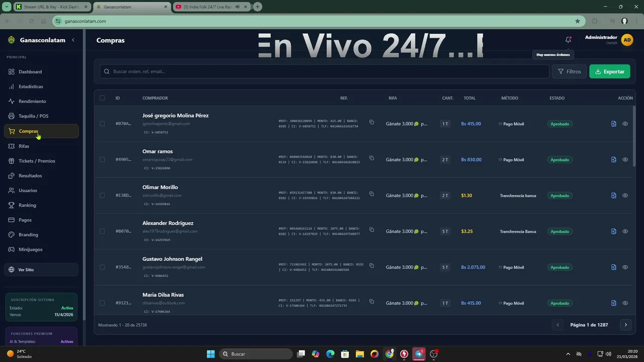The height and width of the screenshot is (362, 644).
Task: Click the email jgmolinaperez@gmail.com
Action: tap(166, 124)
